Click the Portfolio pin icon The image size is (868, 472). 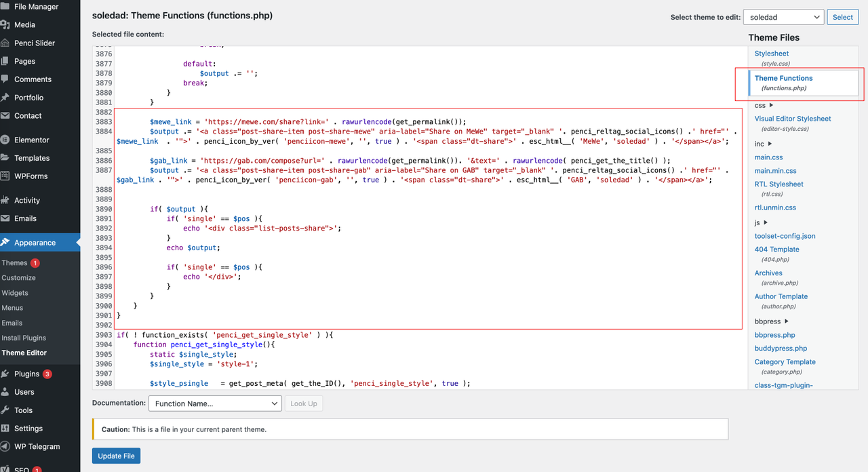click(5, 98)
